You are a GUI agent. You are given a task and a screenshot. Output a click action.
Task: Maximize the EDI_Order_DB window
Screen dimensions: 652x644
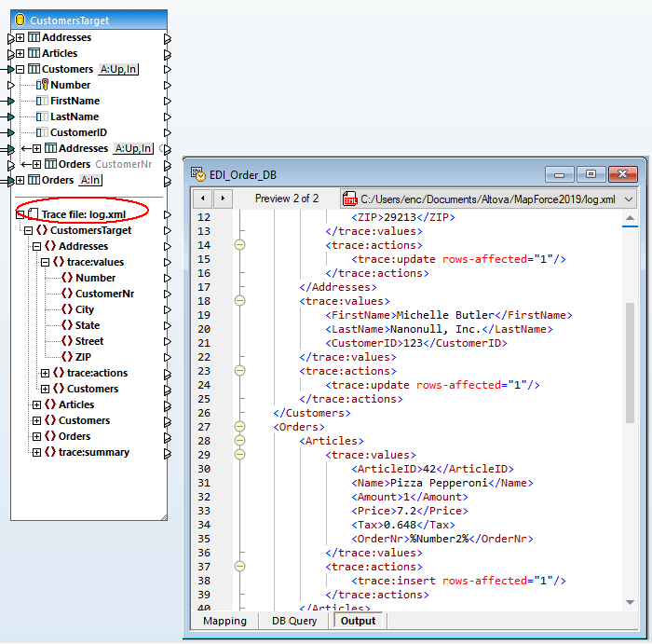click(591, 174)
